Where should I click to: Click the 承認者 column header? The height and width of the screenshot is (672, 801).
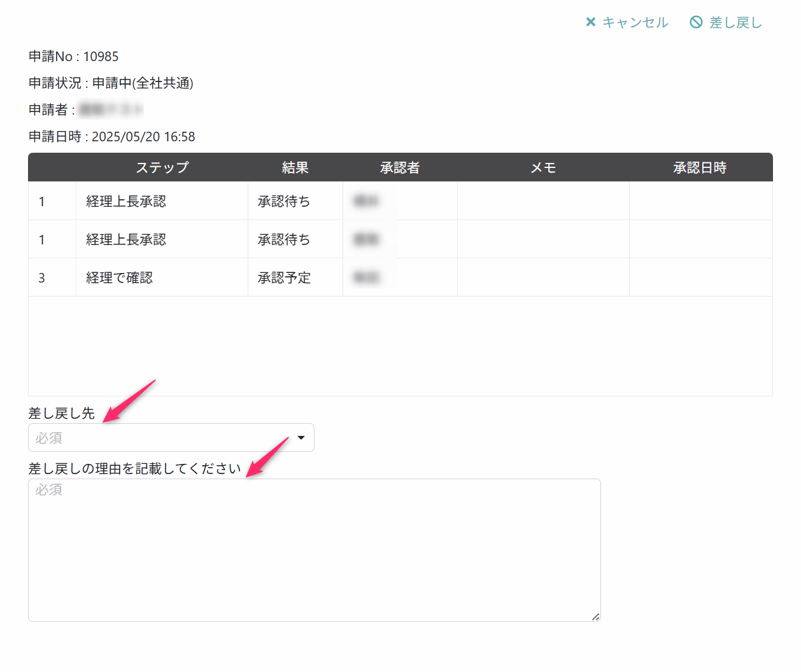click(400, 167)
